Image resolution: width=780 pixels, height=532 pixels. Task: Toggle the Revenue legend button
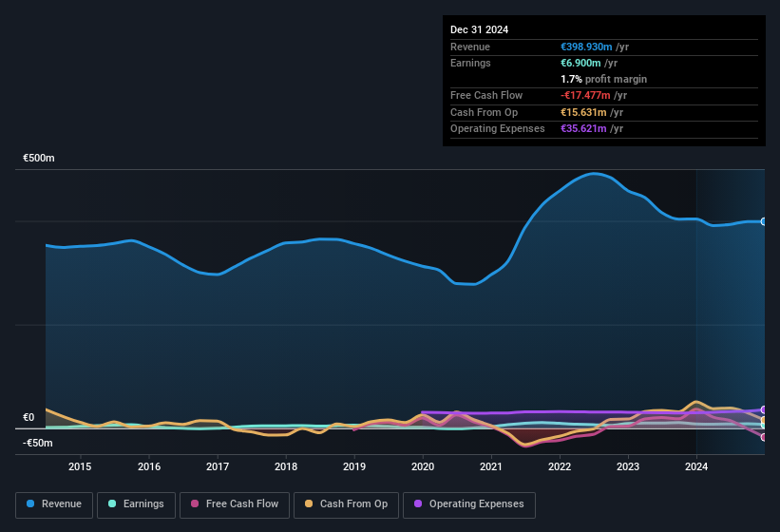click(x=54, y=504)
